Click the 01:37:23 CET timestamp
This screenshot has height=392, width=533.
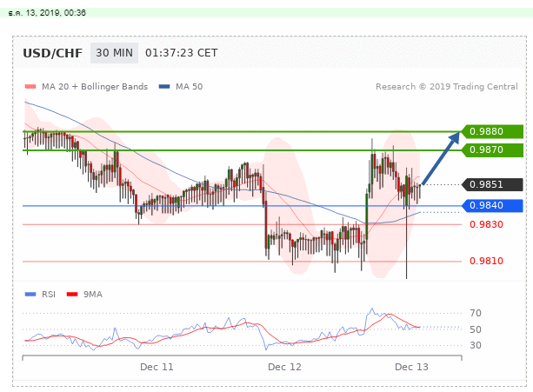[181, 53]
